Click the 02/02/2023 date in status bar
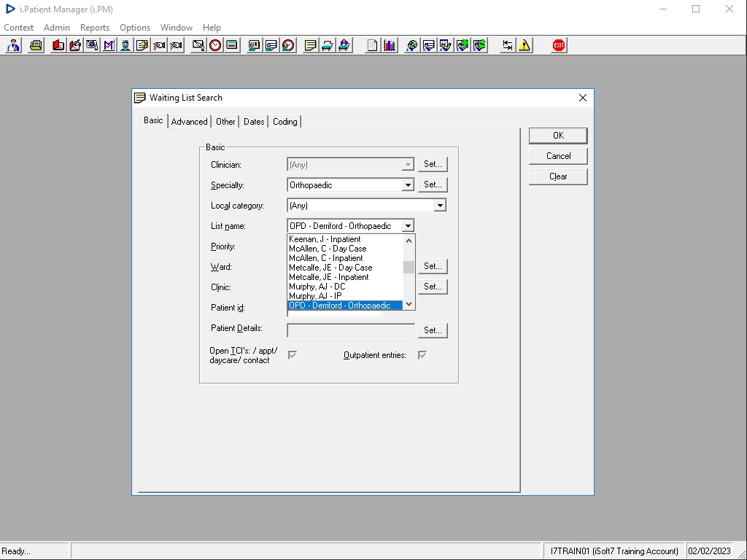This screenshot has width=747, height=560. (x=709, y=551)
